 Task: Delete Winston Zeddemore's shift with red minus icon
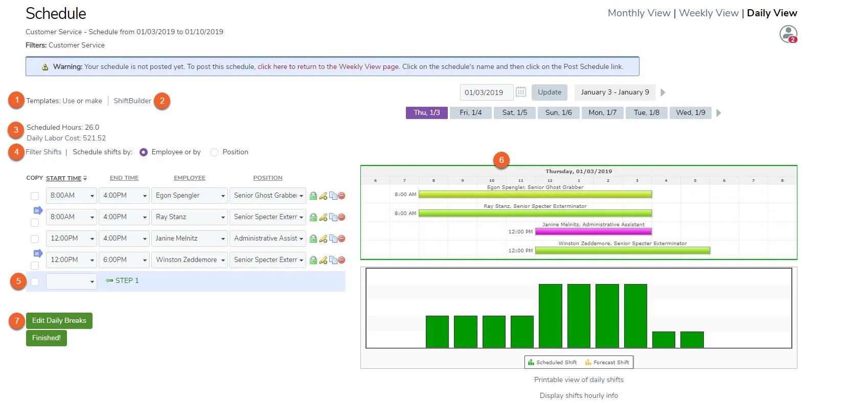(341, 260)
